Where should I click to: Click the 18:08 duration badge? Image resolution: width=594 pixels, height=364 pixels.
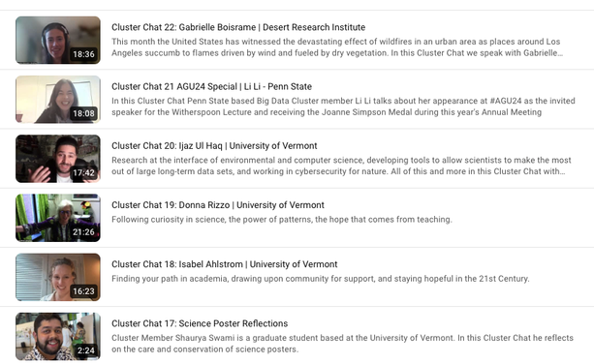tap(83, 113)
